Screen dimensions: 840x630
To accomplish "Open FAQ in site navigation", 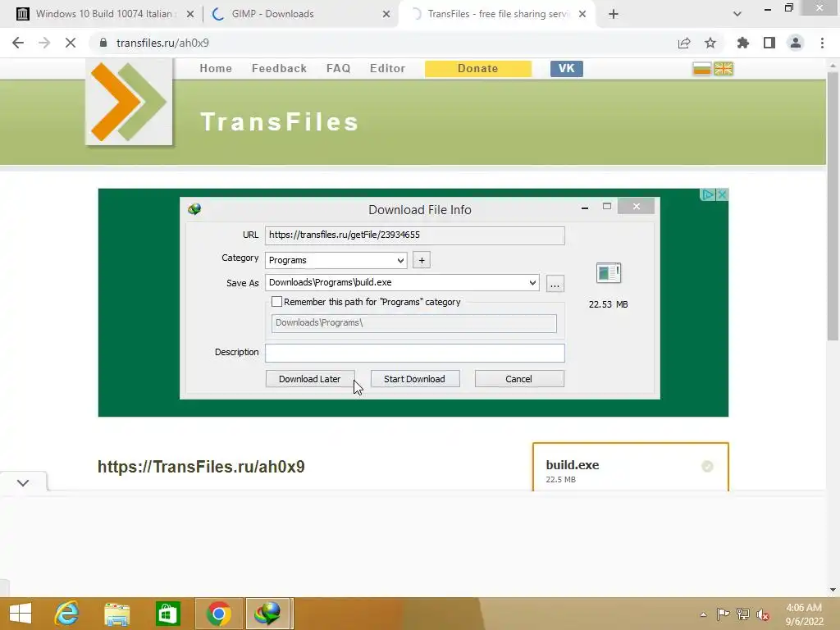I will point(338,69).
